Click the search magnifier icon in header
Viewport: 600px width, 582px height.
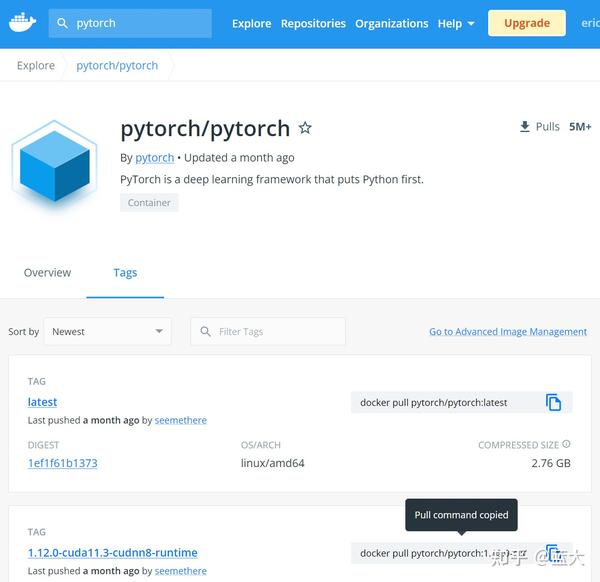[62, 23]
